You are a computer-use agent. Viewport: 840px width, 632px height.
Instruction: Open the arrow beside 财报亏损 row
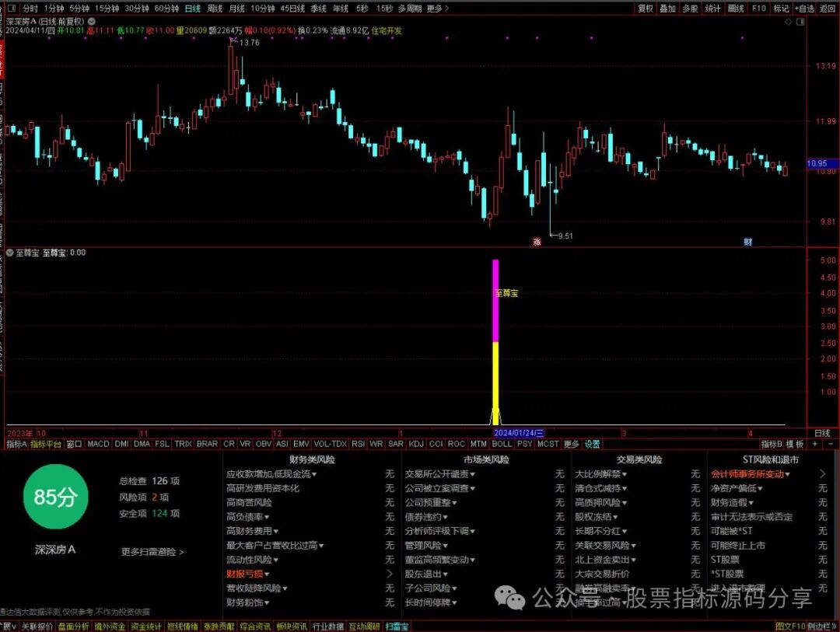[x=390, y=574]
